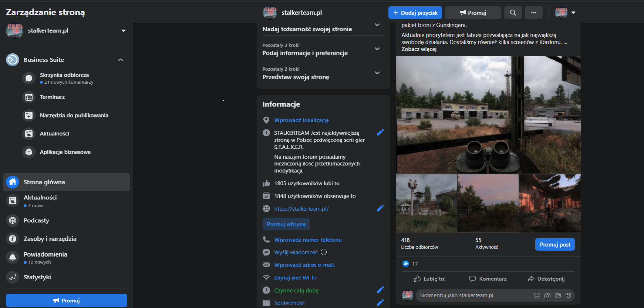This screenshot has height=308, width=644.
Task: Click the Powiadomienia bell icon
Action: [13, 257]
